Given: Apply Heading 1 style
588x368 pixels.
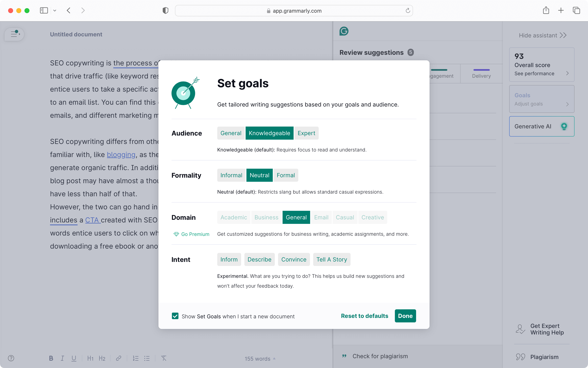Looking at the screenshot, I should click(90, 358).
